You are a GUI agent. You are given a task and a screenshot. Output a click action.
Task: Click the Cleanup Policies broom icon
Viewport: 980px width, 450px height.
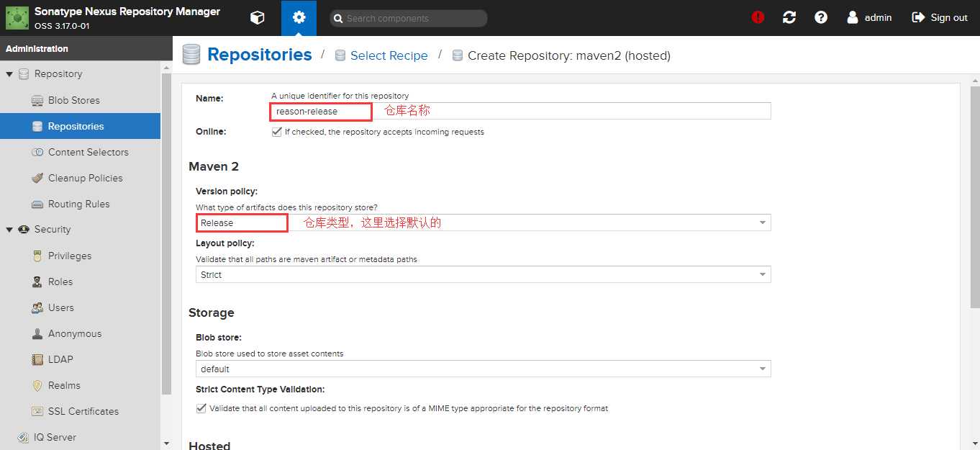coord(37,178)
